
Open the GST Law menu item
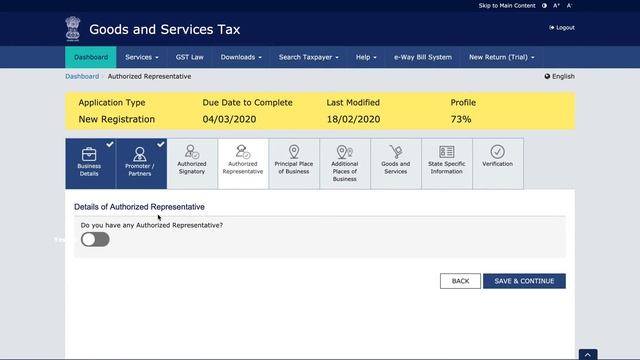pos(189,57)
